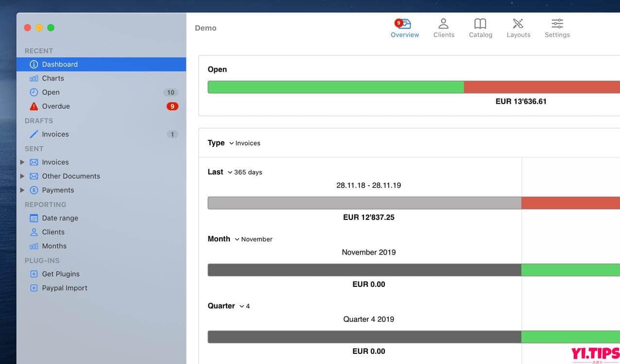Expand the sent Invoices tree
This screenshot has width=620, height=364.
22,162
